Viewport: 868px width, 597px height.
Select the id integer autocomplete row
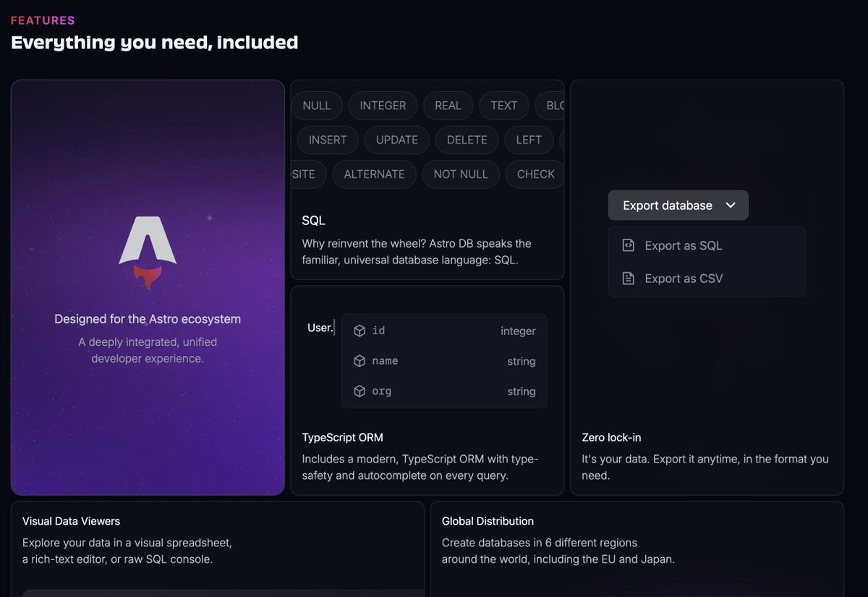(444, 331)
